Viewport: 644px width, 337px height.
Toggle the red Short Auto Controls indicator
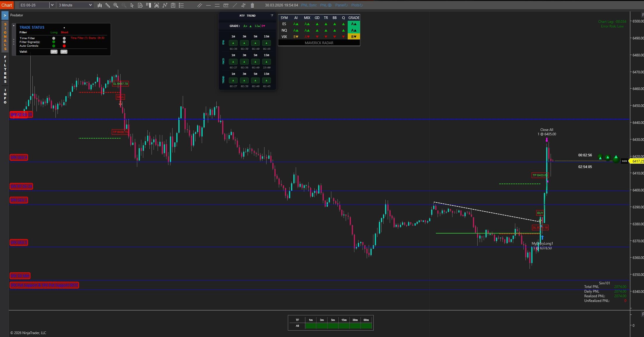click(x=64, y=46)
